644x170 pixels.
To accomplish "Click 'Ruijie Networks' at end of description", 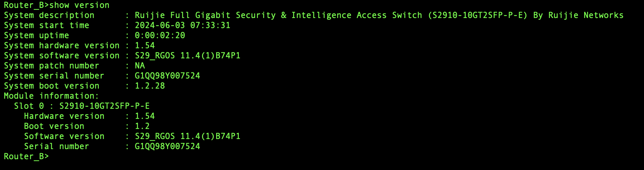I will point(586,15).
